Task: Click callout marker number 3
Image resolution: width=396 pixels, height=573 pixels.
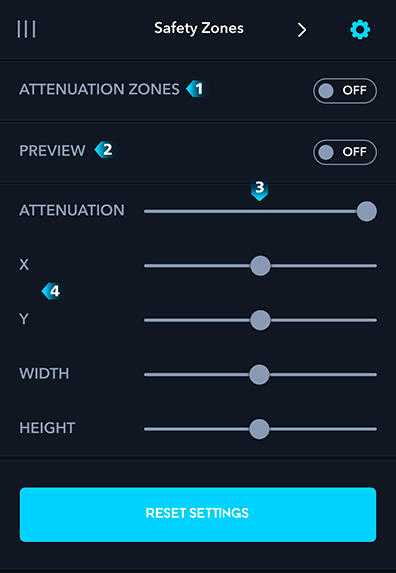Action: 259,190
